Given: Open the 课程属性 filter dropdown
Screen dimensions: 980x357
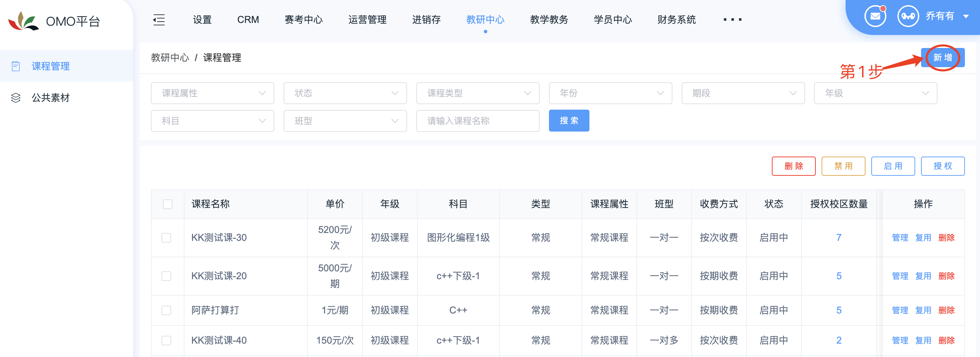Looking at the screenshot, I should 212,93.
